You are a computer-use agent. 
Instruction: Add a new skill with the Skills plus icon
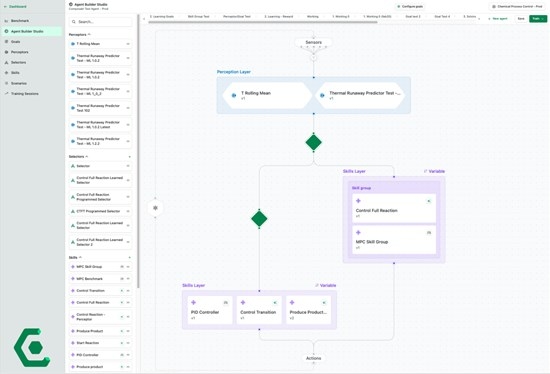point(129,258)
